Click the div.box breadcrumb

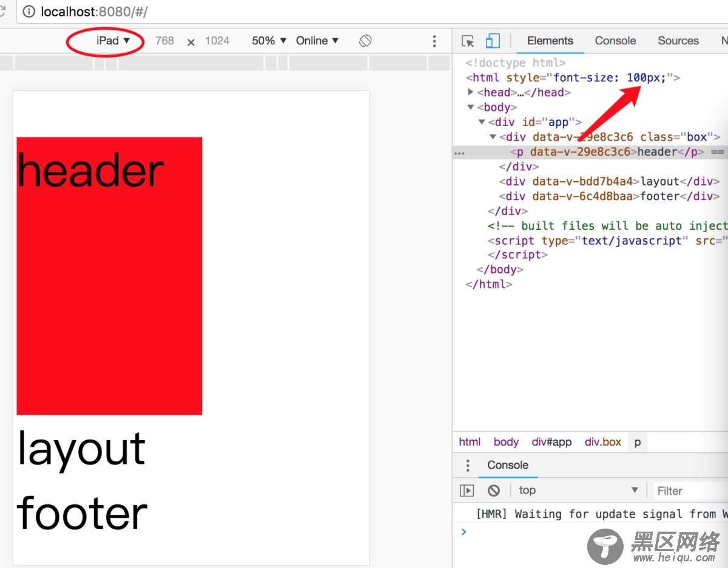click(603, 442)
